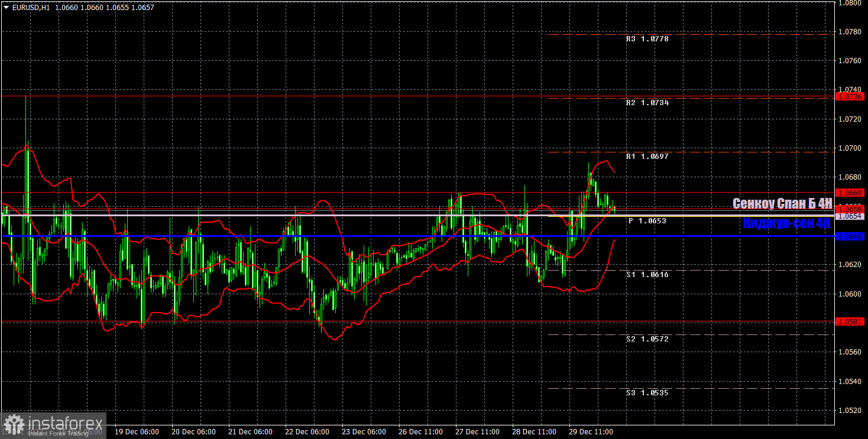Click the 1.0540 price axis value

pyautogui.click(x=850, y=381)
